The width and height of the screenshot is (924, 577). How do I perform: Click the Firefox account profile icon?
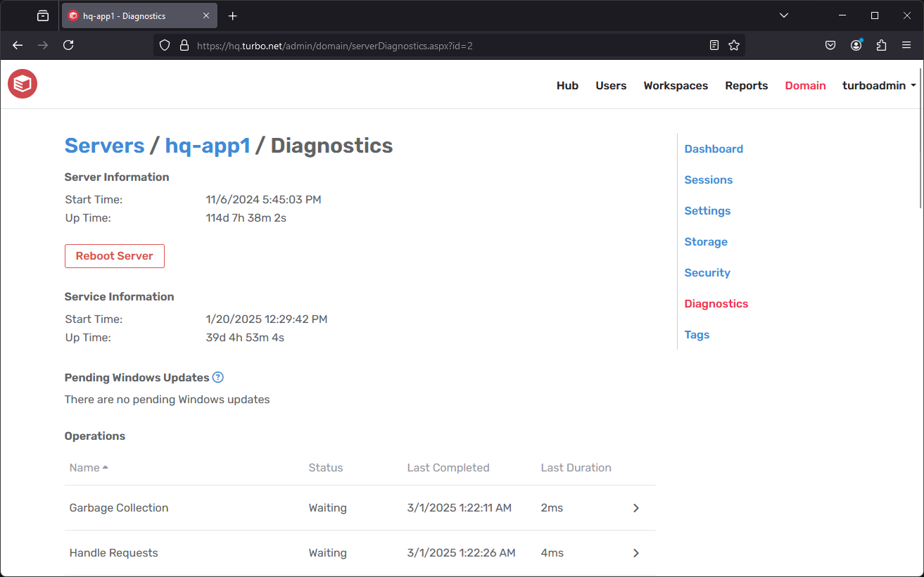coord(856,44)
